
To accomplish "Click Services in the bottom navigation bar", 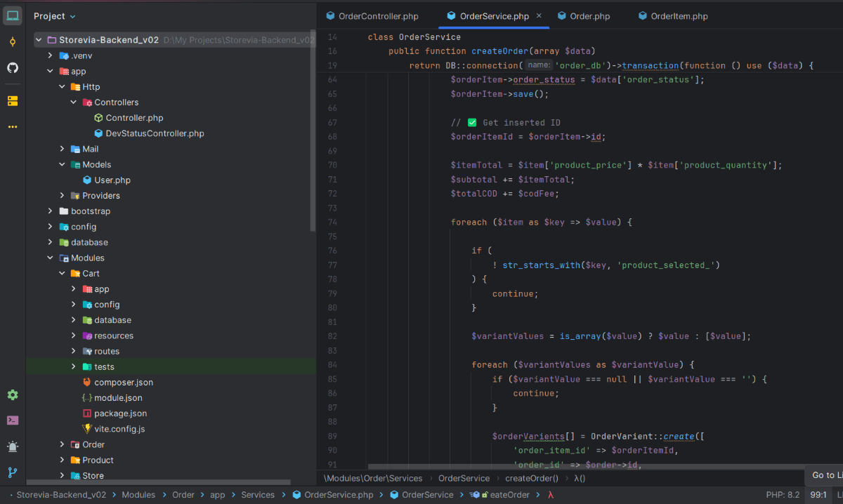I will (258, 495).
